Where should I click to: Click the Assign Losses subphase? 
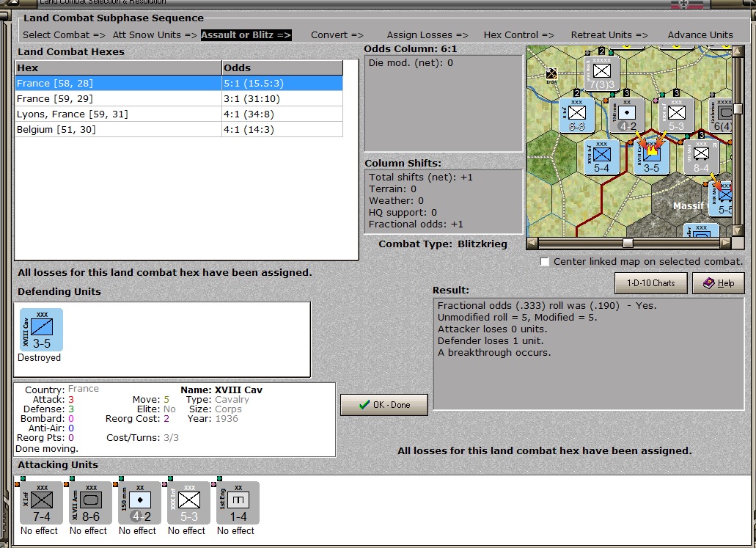pos(427,34)
